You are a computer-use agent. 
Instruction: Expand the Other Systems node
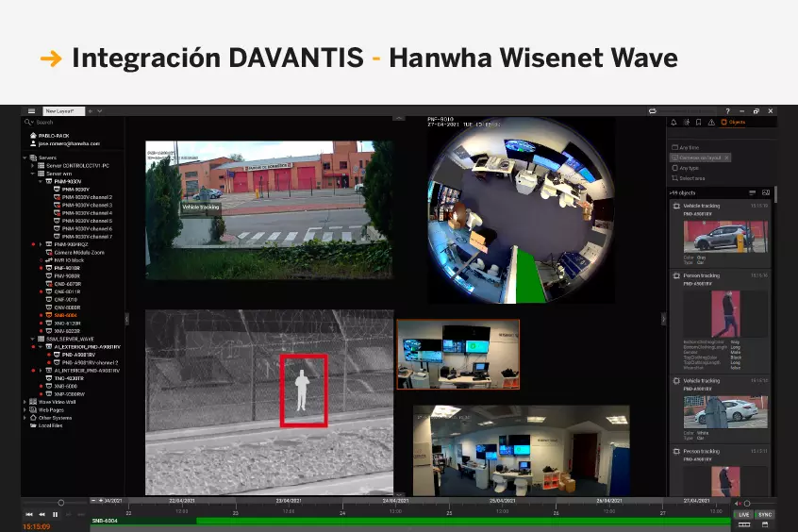pyautogui.click(x=25, y=418)
